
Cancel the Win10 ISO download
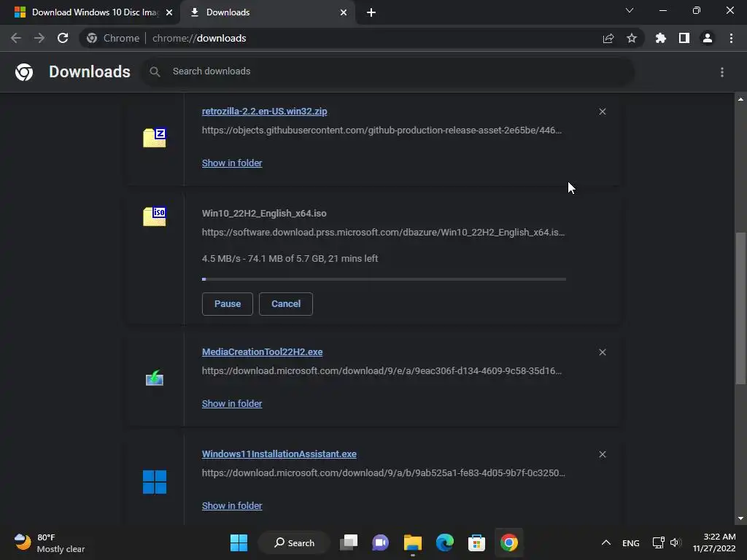[286, 304]
